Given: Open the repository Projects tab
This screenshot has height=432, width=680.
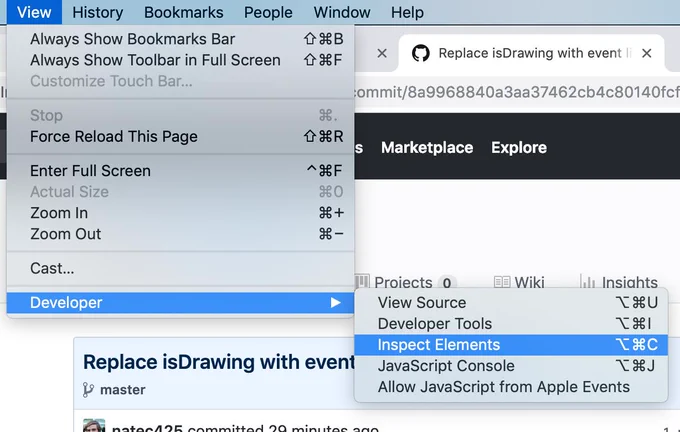Looking at the screenshot, I should 405,282.
